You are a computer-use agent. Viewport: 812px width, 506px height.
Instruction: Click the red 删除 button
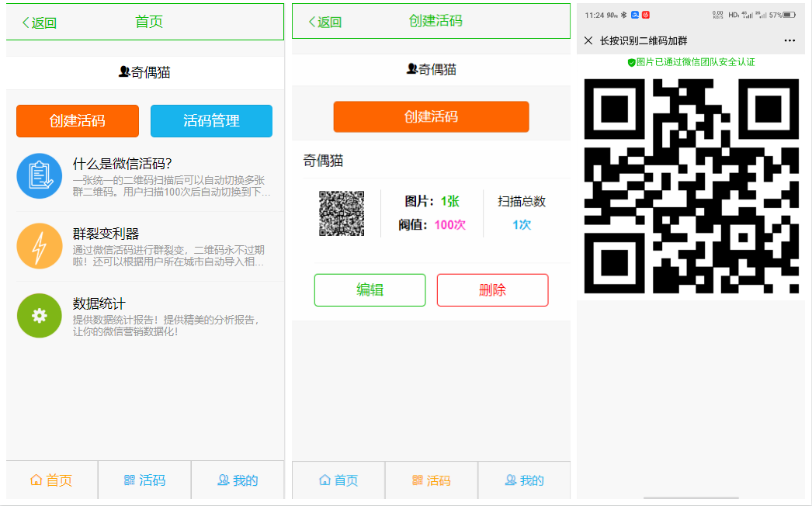(492, 290)
